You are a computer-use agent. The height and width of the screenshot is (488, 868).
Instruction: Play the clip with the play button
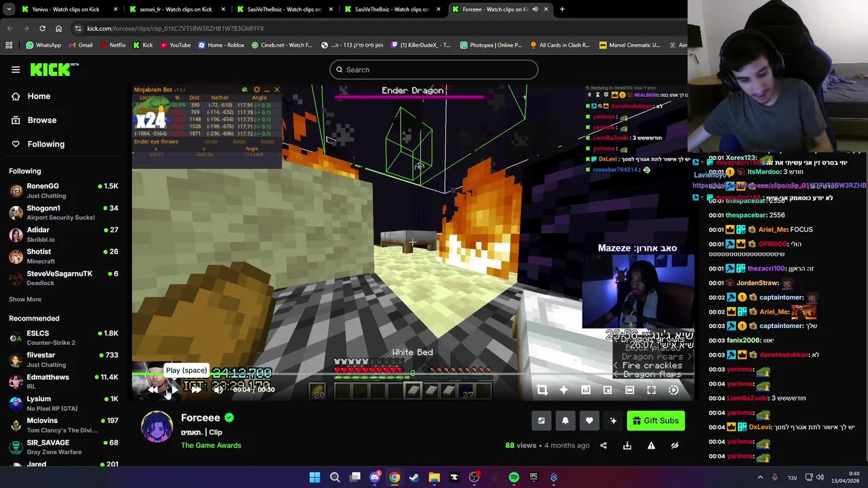tap(174, 390)
